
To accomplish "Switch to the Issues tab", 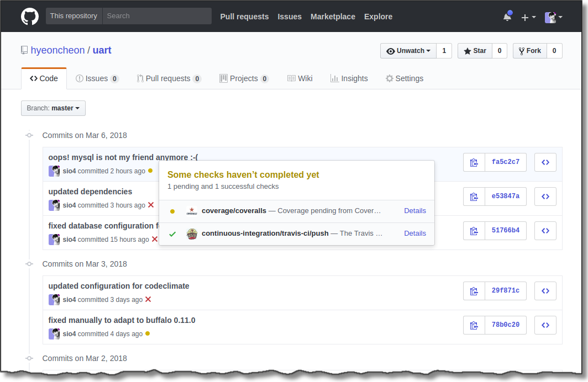I will point(97,78).
